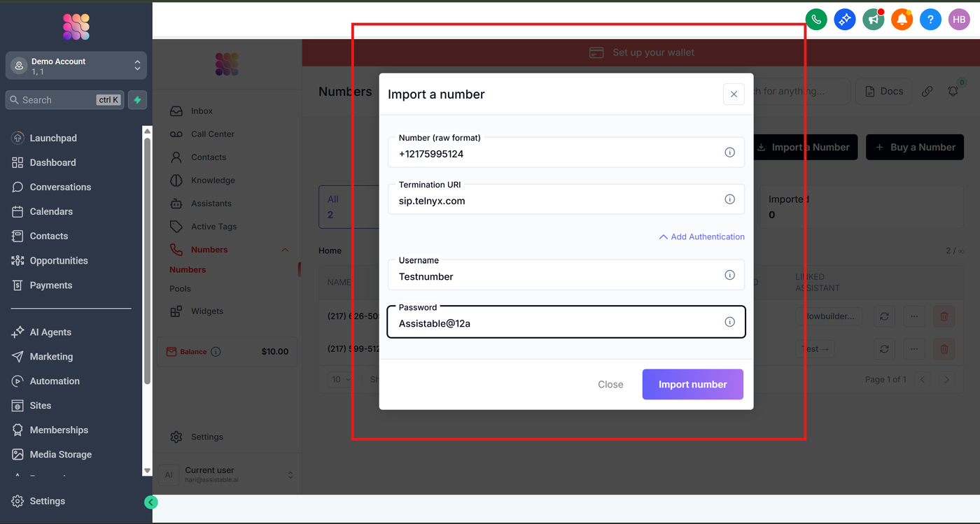Click the Close button in dialog
The height and width of the screenshot is (524, 980).
pyautogui.click(x=610, y=384)
